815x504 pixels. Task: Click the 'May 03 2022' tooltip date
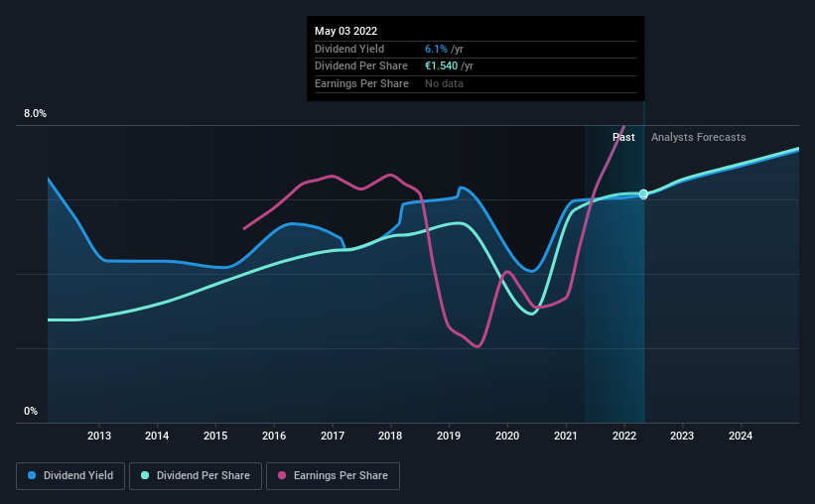346,31
